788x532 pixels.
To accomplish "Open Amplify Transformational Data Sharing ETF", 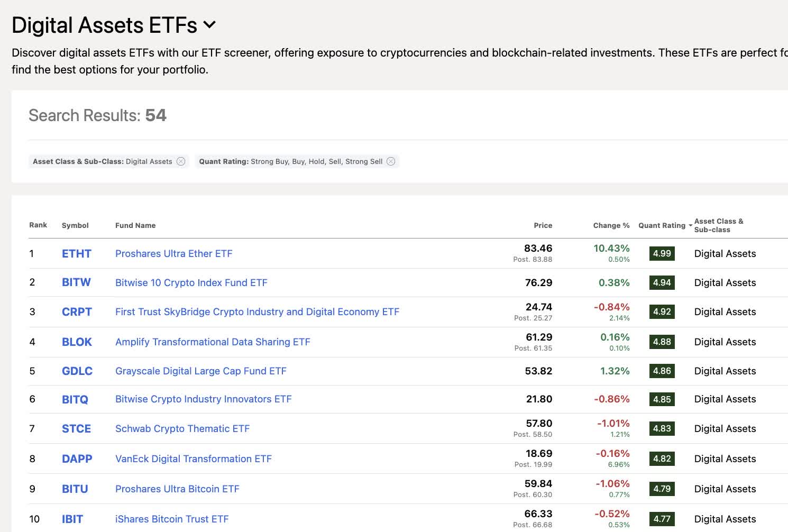I will point(213,342).
